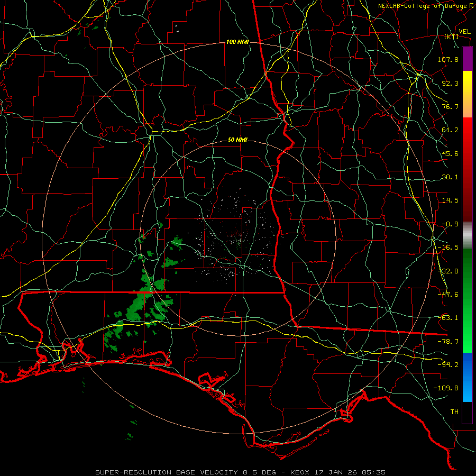
Task: Click the -0.9 velocity scale value
Action: [450, 224]
